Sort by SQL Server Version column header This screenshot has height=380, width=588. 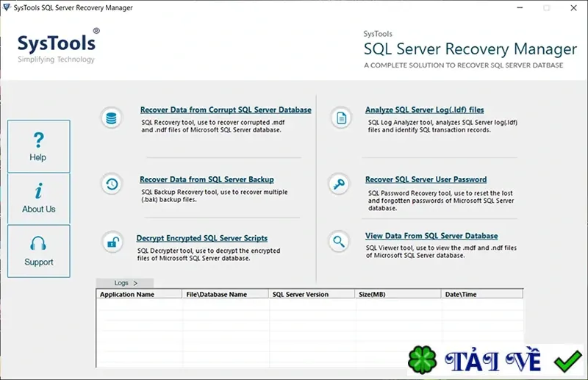[312, 294]
